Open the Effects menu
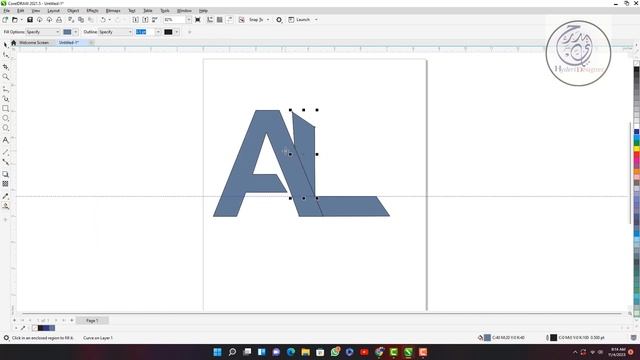640x360 pixels. tap(92, 11)
